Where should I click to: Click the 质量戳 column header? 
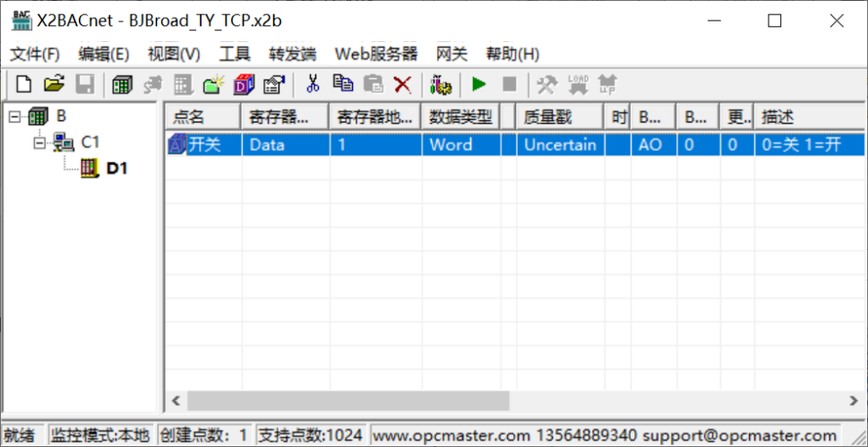click(x=559, y=116)
